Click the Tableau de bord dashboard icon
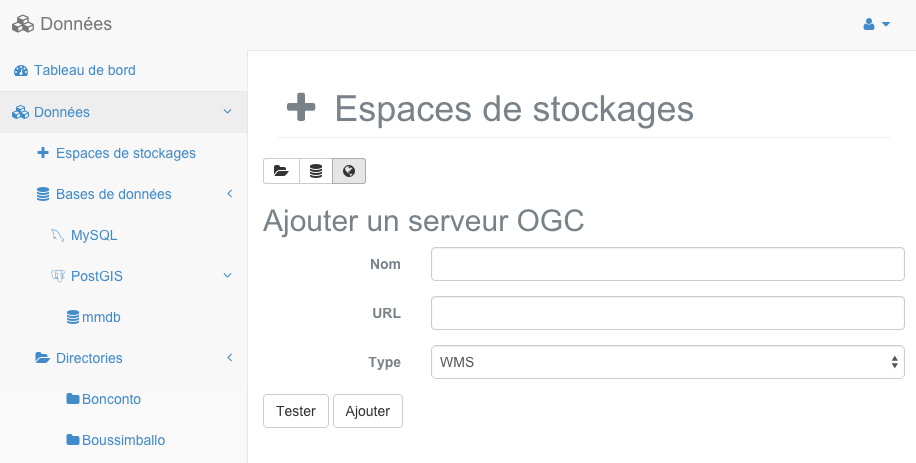Screen dimensions: 916x463 [x=20, y=71]
